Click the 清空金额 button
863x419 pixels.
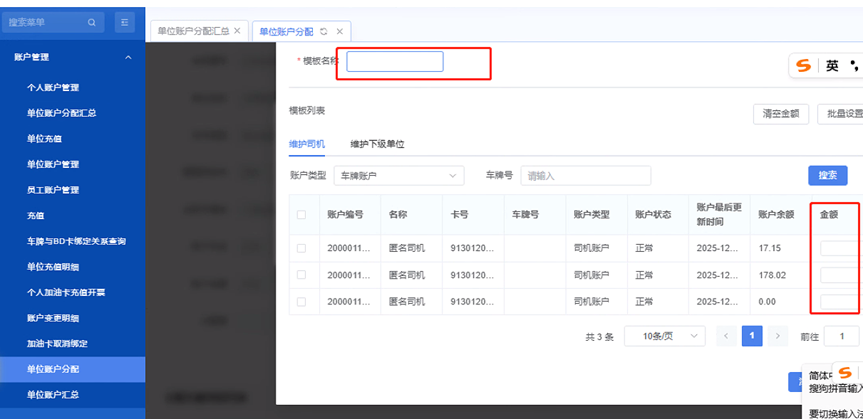pyautogui.click(x=780, y=114)
